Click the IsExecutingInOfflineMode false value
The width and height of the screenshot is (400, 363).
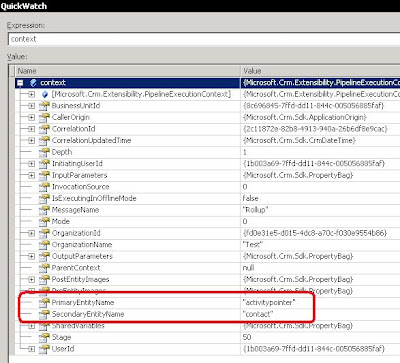point(250,199)
